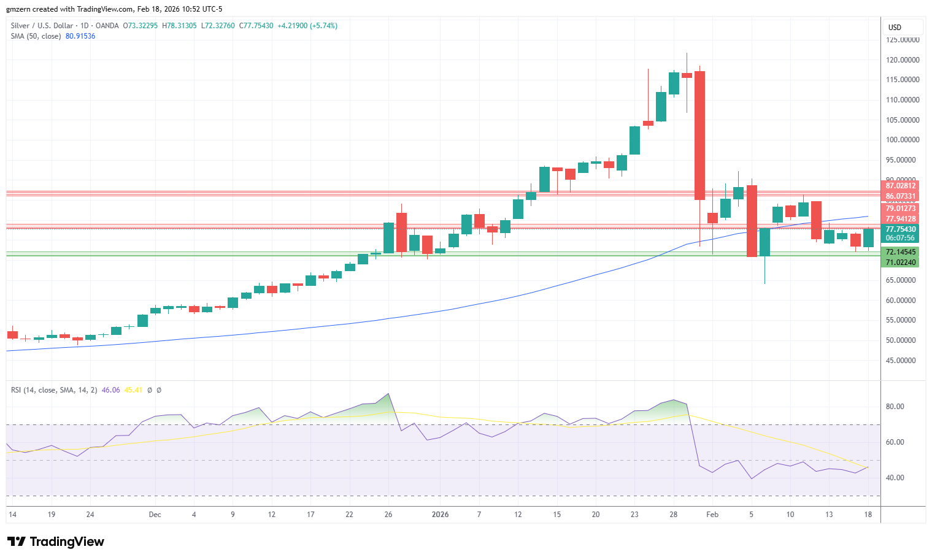The image size is (932, 560).
Task: Click the green price label 71.02240
Action: (x=900, y=263)
